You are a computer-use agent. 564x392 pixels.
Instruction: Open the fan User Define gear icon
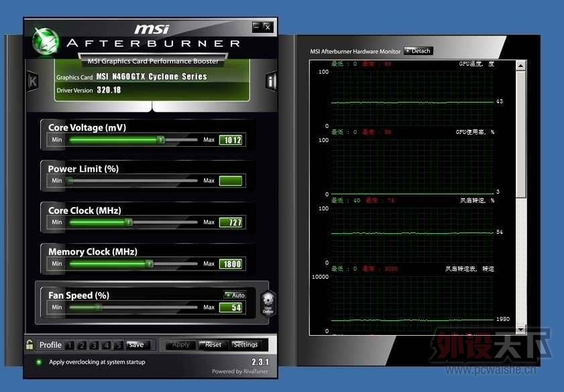point(268,304)
